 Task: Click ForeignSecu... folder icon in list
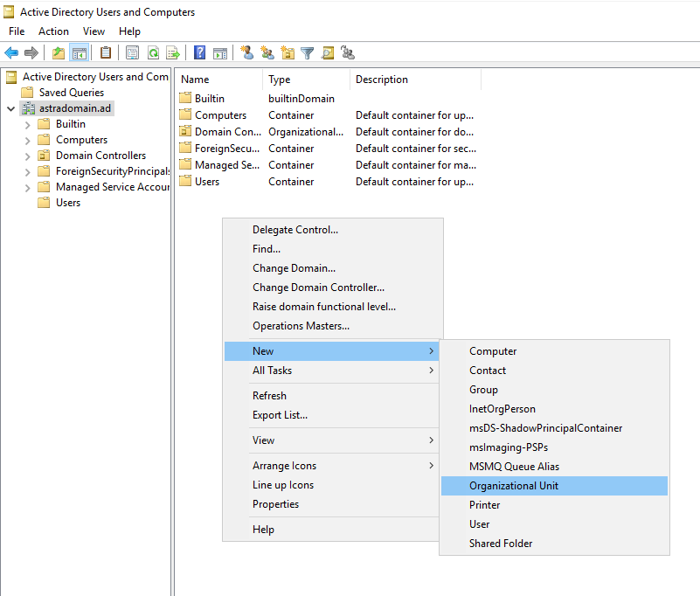(x=185, y=148)
